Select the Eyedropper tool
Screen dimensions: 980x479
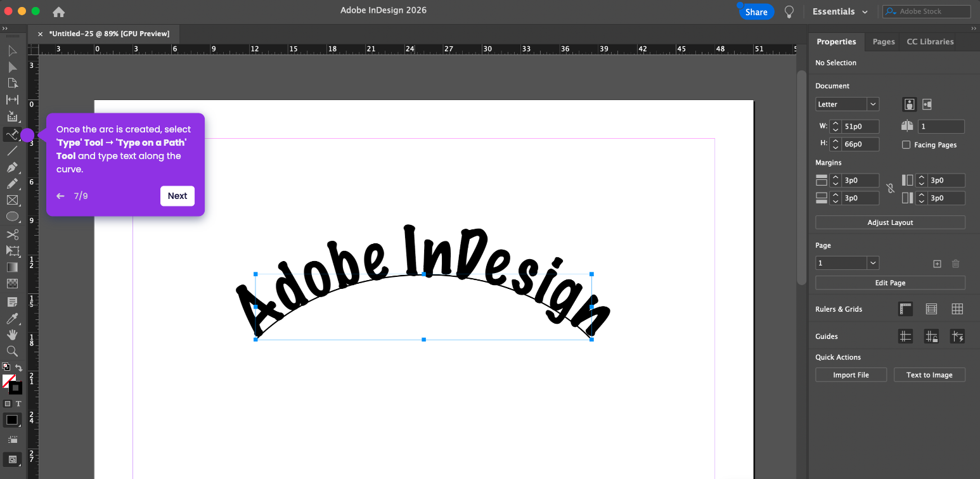click(12, 318)
